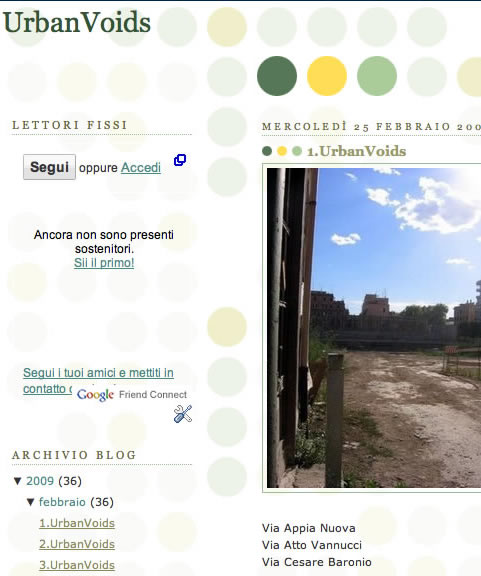481x576 pixels.
Task: Collapse the febbraio archive triangle
Action: (31, 502)
